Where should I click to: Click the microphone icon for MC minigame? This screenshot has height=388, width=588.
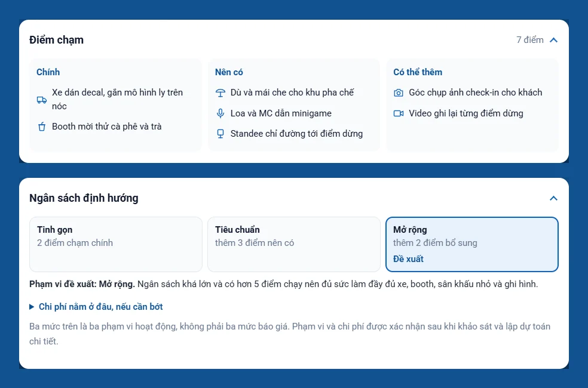(x=220, y=113)
